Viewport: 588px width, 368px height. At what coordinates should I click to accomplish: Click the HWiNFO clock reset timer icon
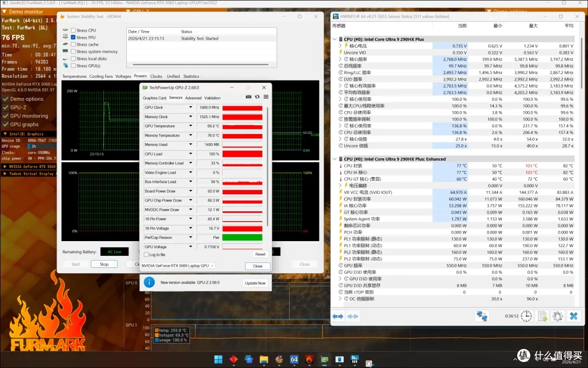point(526,316)
